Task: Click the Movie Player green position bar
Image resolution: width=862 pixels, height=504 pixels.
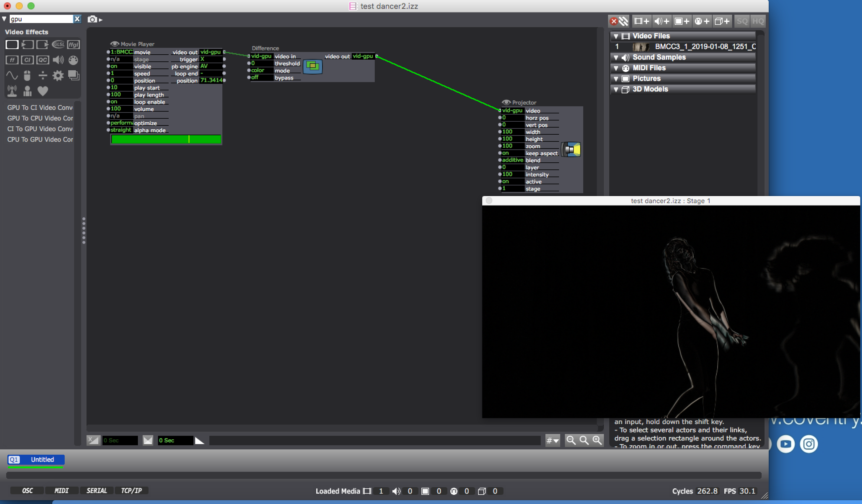Action: pos(166,139)
